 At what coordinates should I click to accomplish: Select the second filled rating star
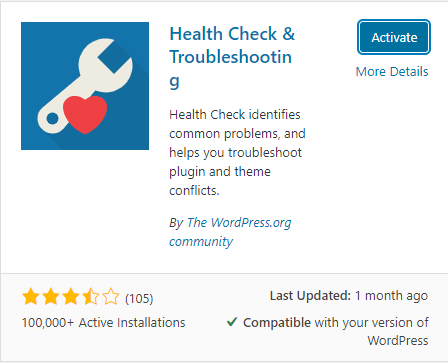click(51, 297)
